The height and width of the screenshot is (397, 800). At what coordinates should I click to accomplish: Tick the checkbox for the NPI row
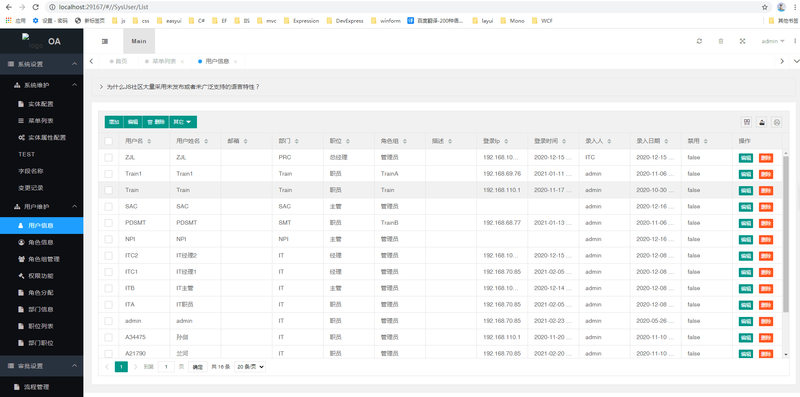coord(108,239)
